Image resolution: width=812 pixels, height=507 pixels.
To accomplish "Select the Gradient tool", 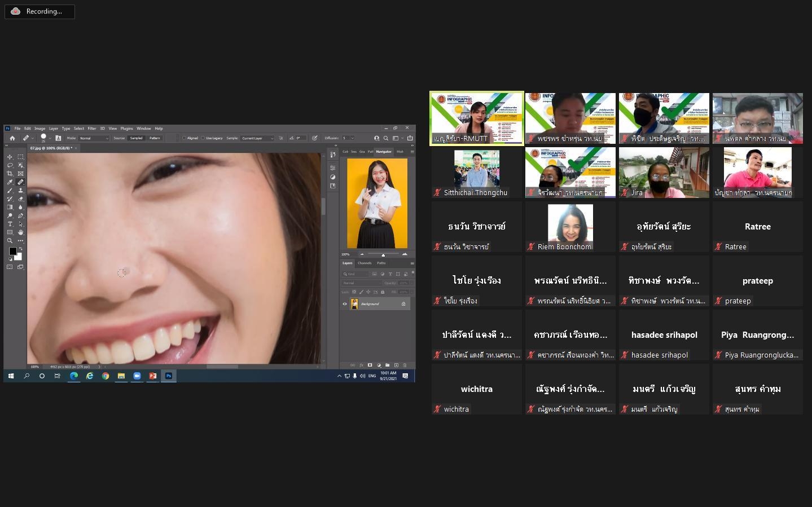I will [10, 207].
